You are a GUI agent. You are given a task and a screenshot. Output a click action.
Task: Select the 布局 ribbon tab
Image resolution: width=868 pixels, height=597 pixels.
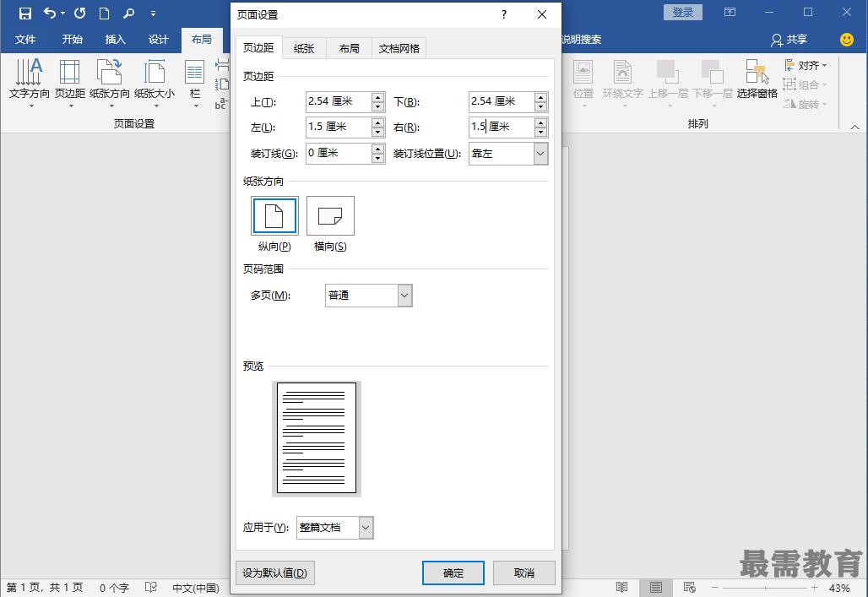tap(202, 40)
